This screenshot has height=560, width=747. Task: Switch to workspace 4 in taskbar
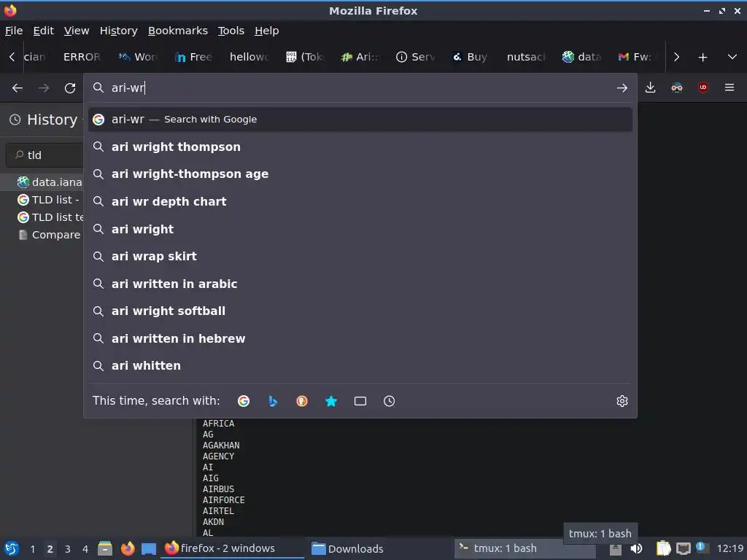tap(85, 549)
